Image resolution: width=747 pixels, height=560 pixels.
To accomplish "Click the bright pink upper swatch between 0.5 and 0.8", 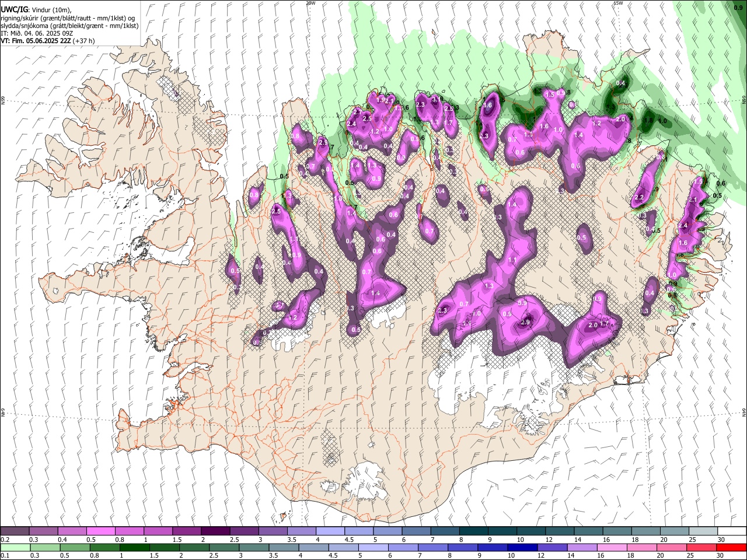I will coord(101,531).
